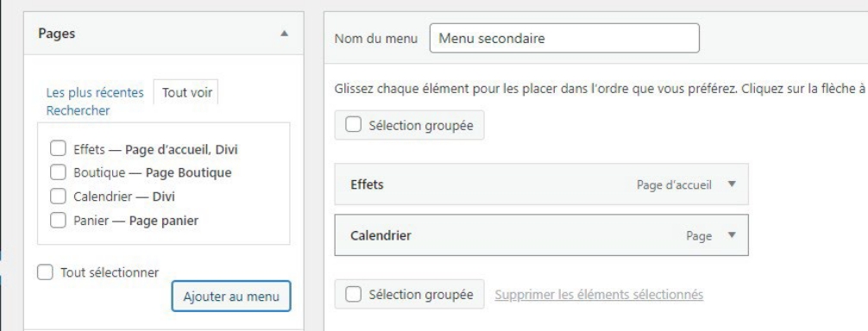
Task: Select the Effets menu item bar
Action: click(x=541, y=184)
